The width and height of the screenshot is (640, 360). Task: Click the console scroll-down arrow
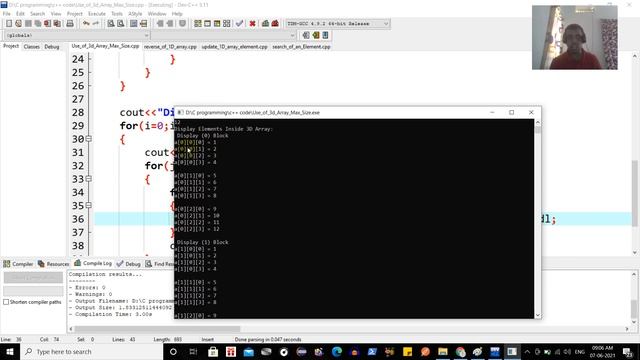click(x=538, y=315)
